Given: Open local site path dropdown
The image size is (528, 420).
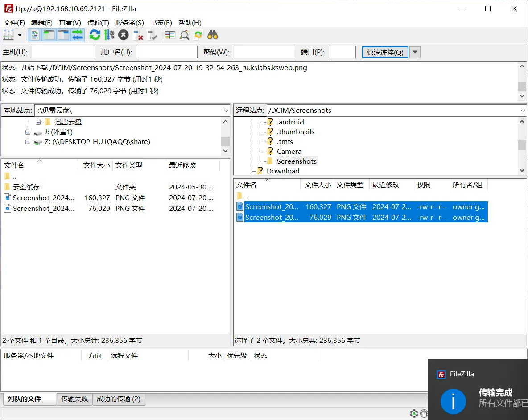Looking at the screenshot, I should [x=226, y=111].
